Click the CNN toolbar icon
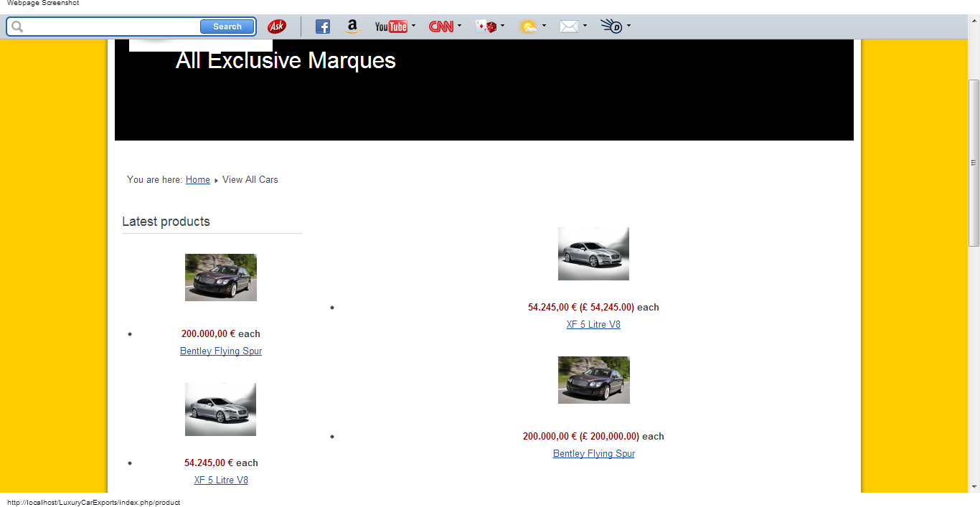The width and height of the screenshot is (980, 507). 441,27
